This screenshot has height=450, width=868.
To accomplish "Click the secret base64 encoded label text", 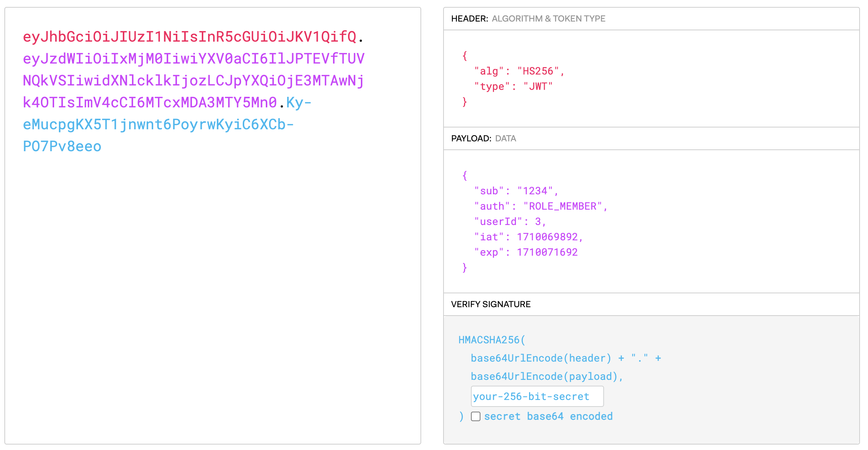I will [548, 416].
